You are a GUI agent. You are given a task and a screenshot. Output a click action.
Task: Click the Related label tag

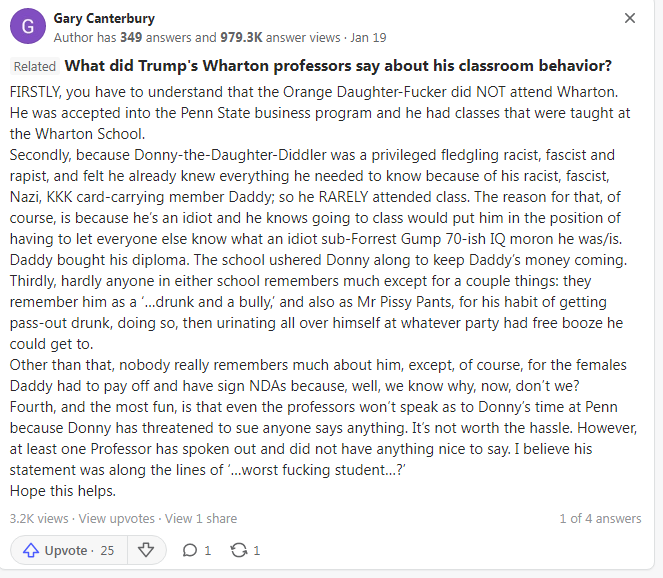coord(35,67)
